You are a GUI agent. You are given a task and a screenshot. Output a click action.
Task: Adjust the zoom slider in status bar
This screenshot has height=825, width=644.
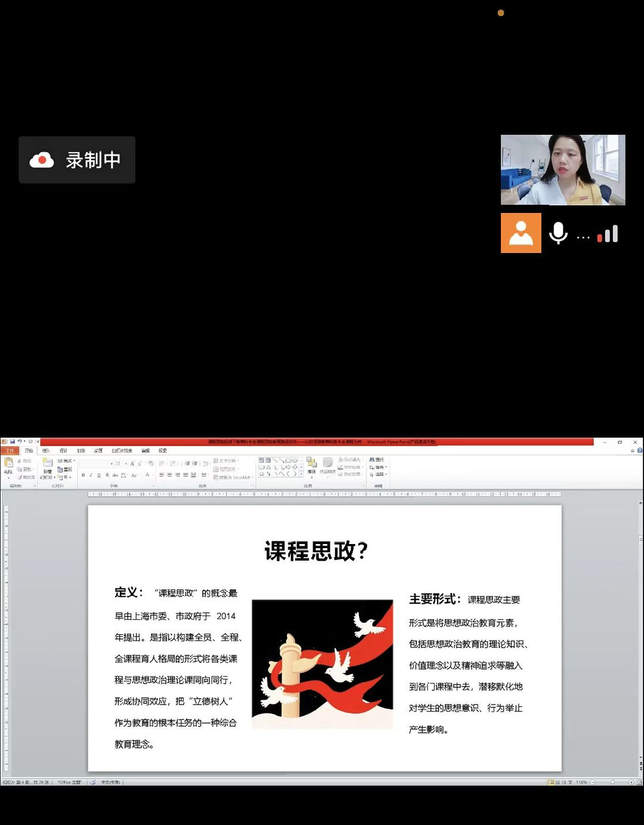612,782
